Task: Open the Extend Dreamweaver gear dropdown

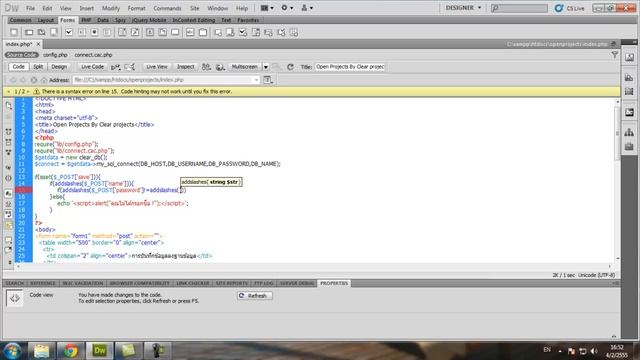Action: [x=287, y=8]
